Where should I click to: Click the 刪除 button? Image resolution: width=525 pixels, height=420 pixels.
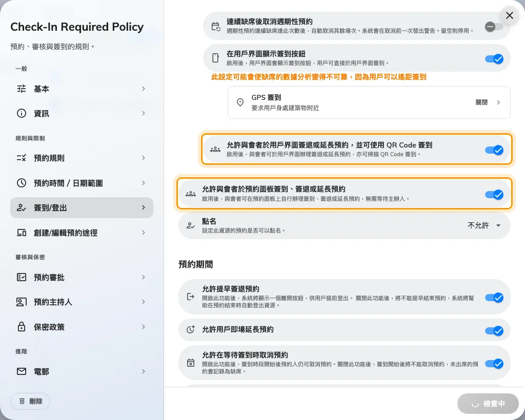30,401
